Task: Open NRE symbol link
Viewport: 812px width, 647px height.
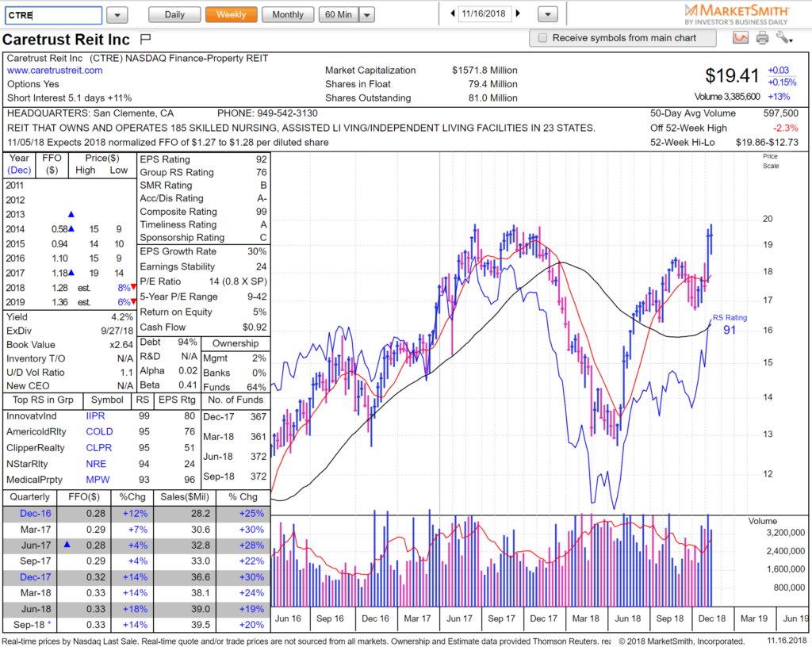Action: click(96, 464)
